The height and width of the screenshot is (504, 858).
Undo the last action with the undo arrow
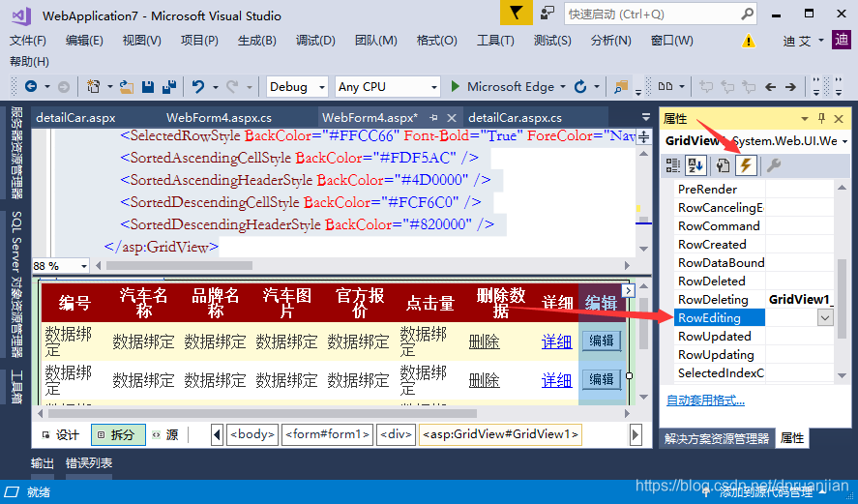[x=197, y=86]
